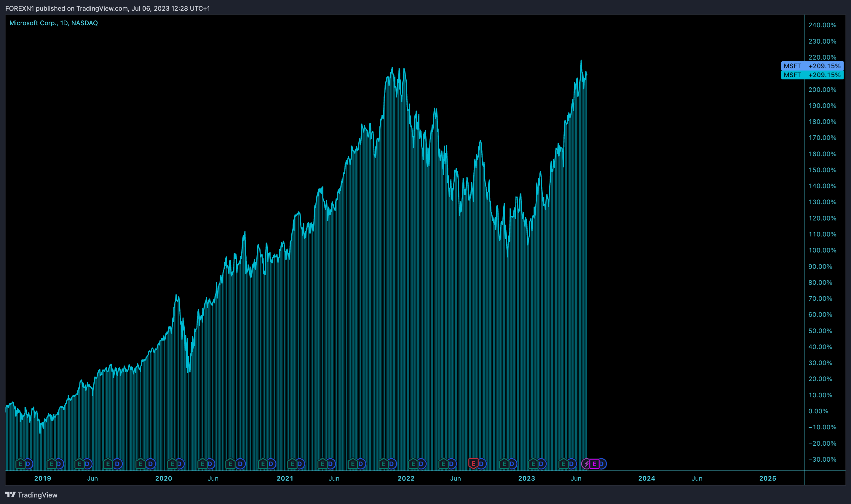851x504 pixels.
Task: Click the purple lightning bolt event marker
Action: point(586,464)
